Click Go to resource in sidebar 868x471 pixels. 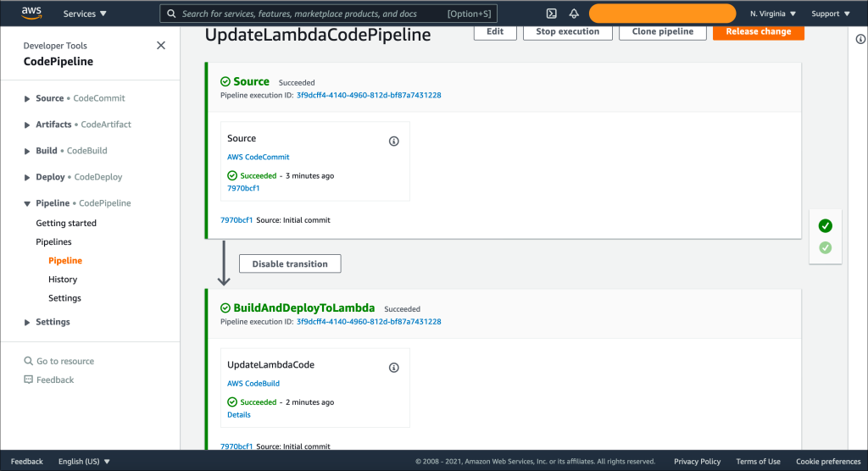pyautogui.click(x=65, y=362)
